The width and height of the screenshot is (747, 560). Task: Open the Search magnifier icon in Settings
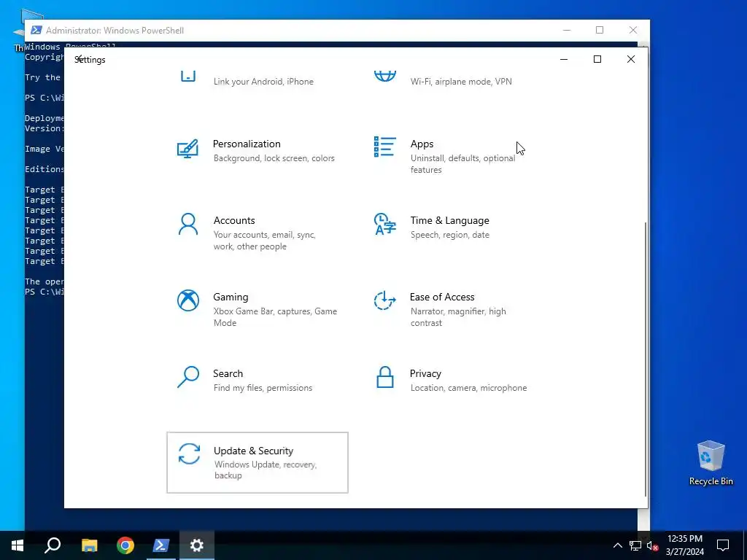(187, 377)
